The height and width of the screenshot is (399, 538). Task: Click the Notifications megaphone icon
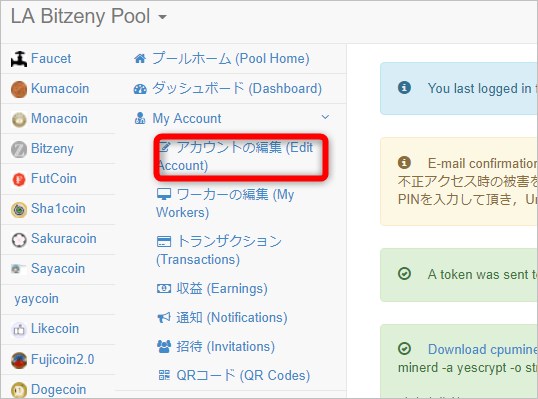point(164,318)
